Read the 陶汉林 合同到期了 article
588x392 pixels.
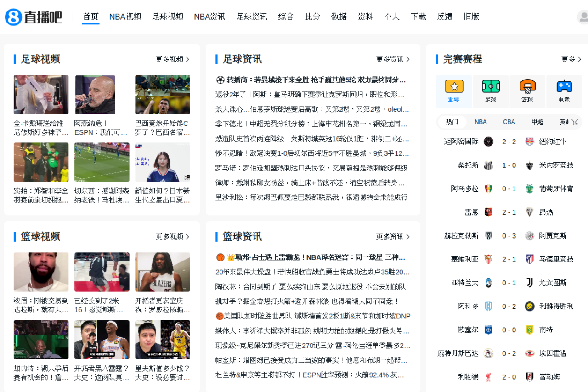(311, 287)
